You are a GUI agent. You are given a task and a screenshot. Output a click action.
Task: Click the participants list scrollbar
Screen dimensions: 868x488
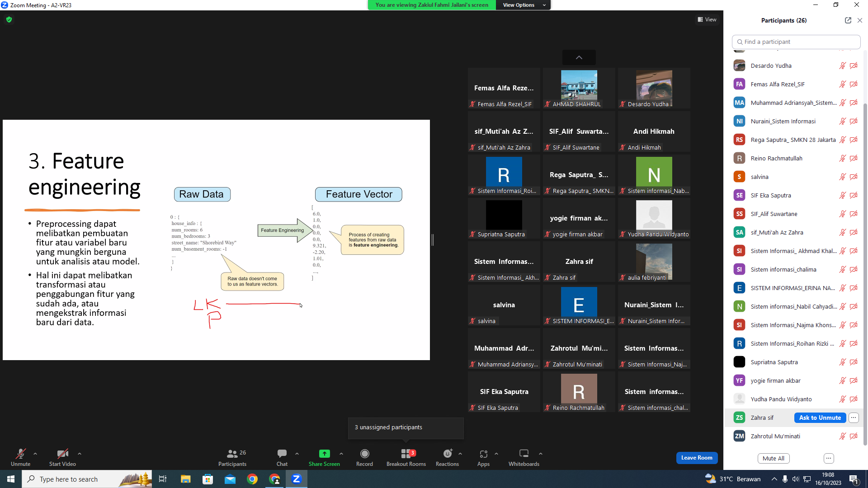[x=865, y=276]
